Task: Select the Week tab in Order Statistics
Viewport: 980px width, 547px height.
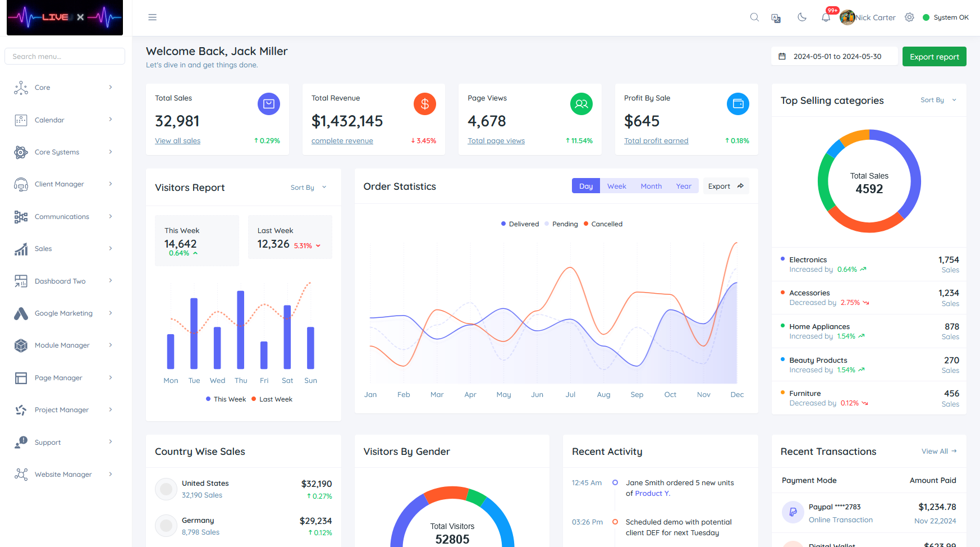Action: coord(616,186)
